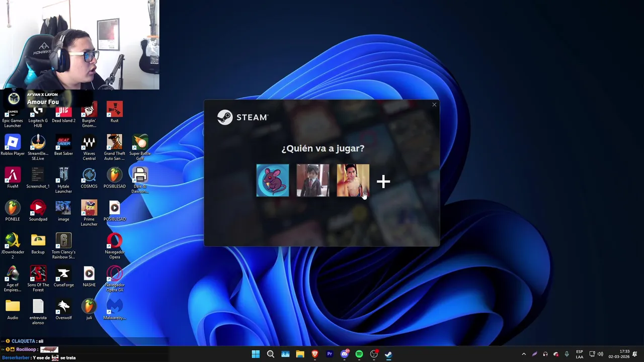Viewport: 644px width, 362px height.
Task: Select the Backup folder on desktop
Action: 38,243
